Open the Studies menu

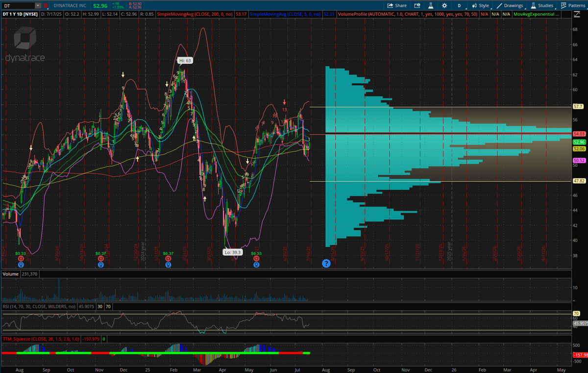click(542, 5)
